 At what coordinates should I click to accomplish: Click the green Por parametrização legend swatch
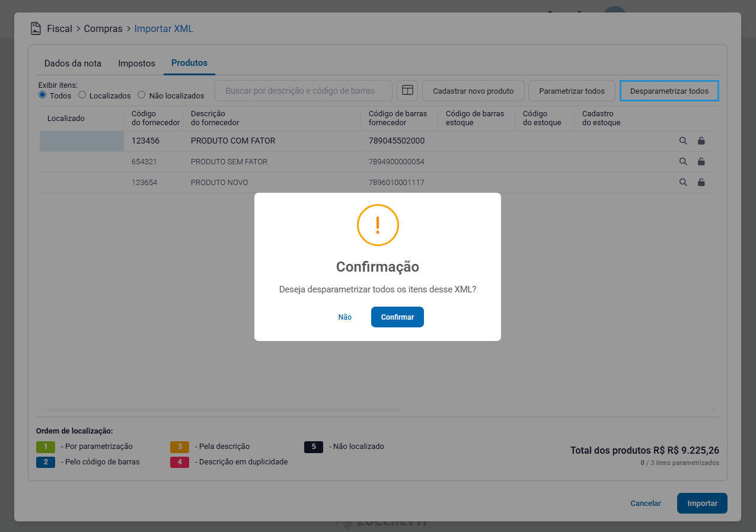coord(46,447)
